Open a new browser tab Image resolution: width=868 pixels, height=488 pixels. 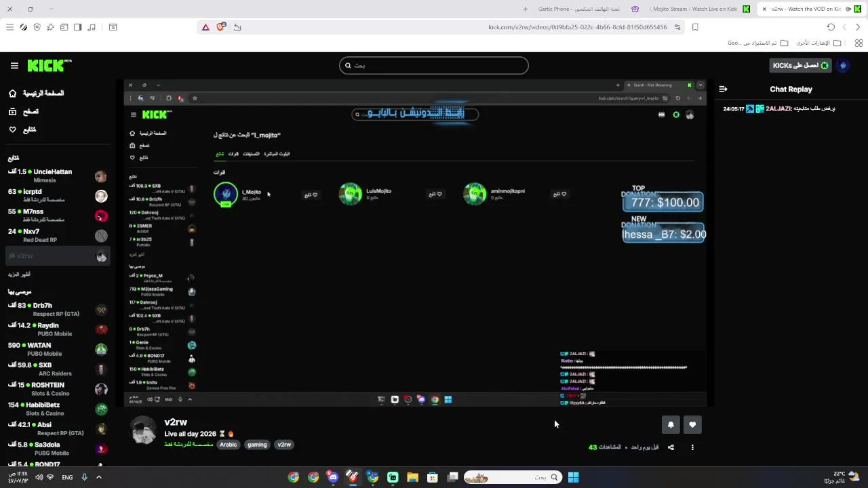pyautogui.click(x=525, y=9)
